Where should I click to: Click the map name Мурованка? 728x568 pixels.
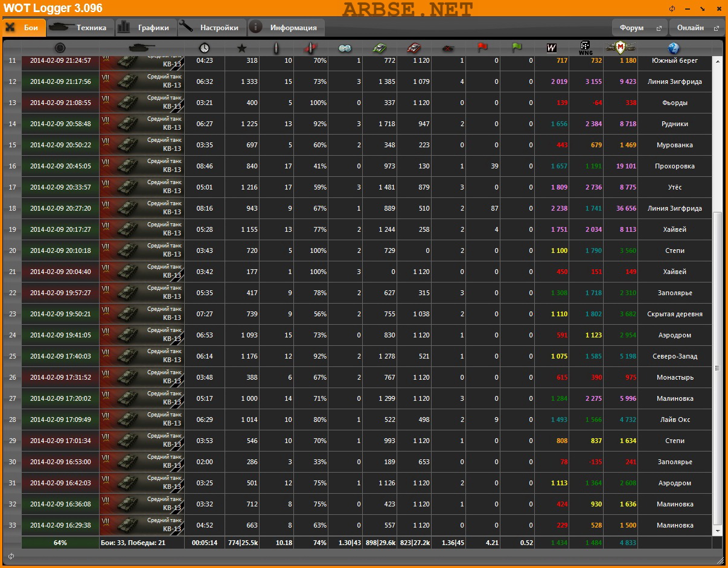tap(674, 145)
